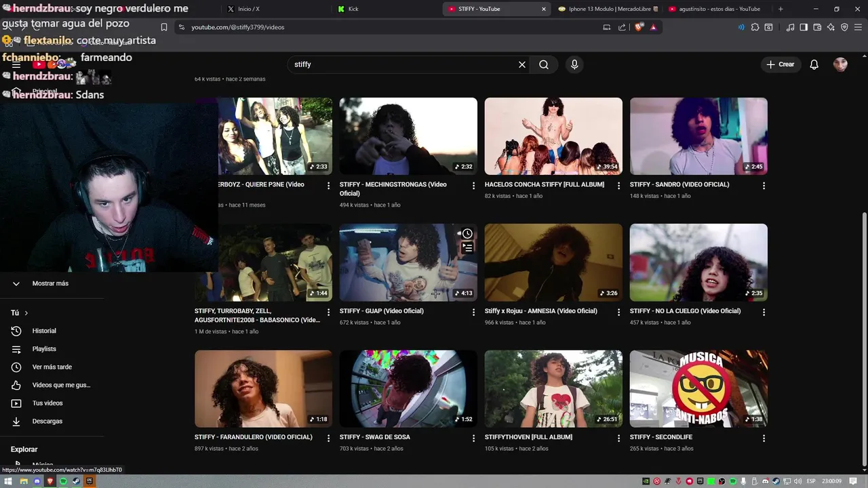Play the SECONDLIFE anti-nabos thumbnail

698,388
